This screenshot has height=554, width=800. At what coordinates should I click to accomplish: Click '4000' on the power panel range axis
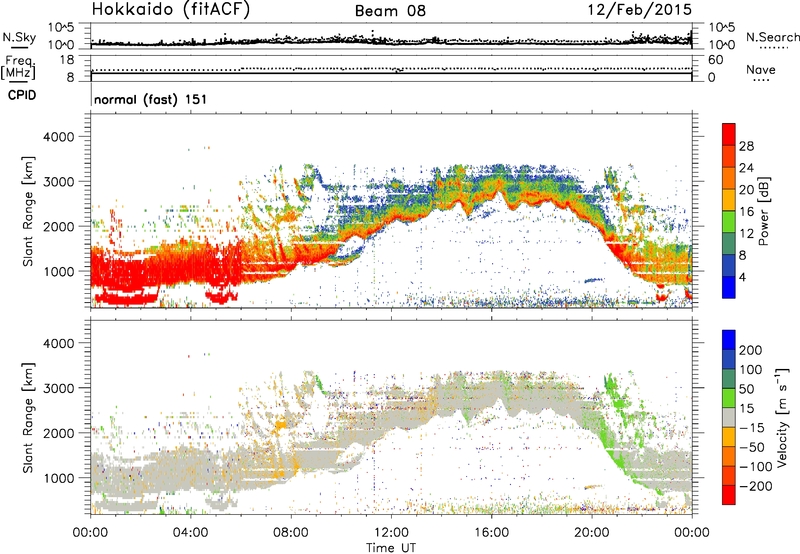pyautogui.click(x=59, y=137)
